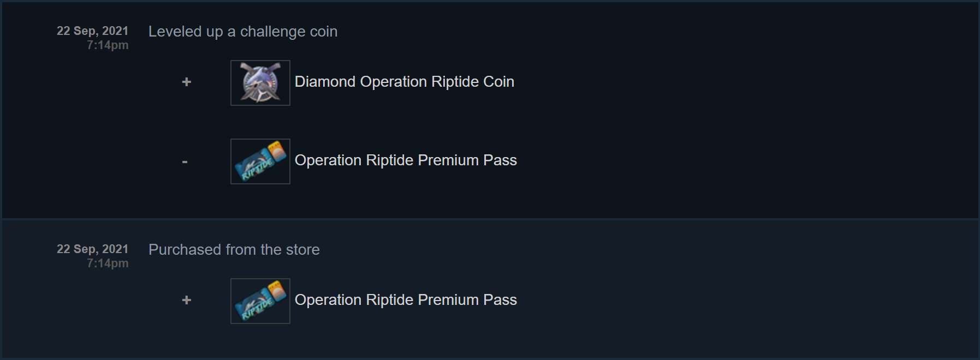Open the Diamond Operation Riptide Coin link

(404, 82)
